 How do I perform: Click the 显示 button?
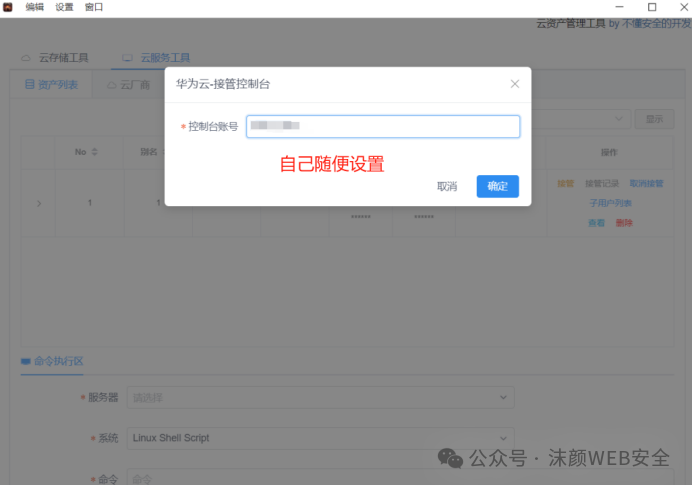tap(654, 119)
